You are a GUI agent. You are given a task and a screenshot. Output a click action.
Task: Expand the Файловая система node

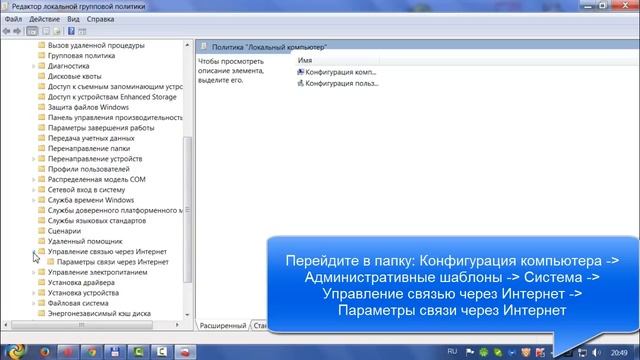(33, 303)
